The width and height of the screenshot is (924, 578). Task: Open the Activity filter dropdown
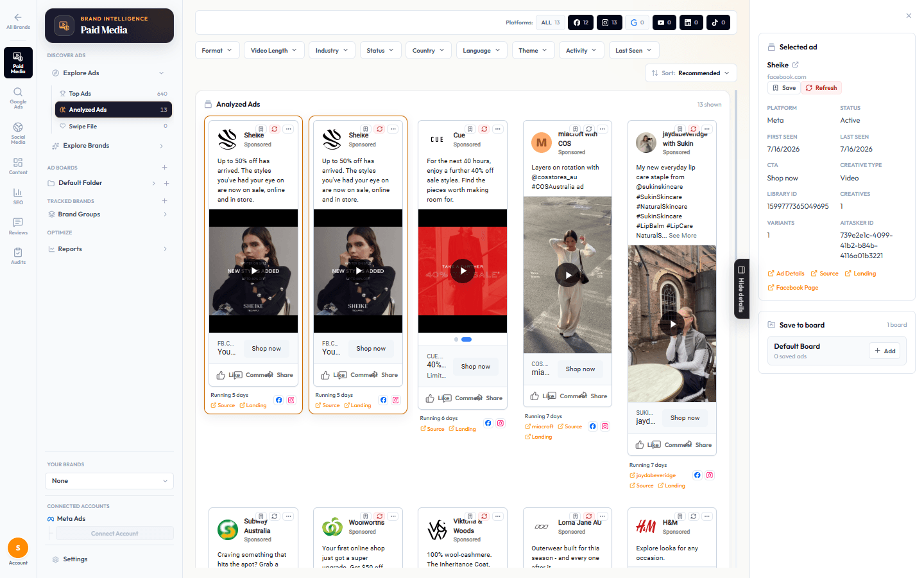pyautogui.click(x=581, y=50)
